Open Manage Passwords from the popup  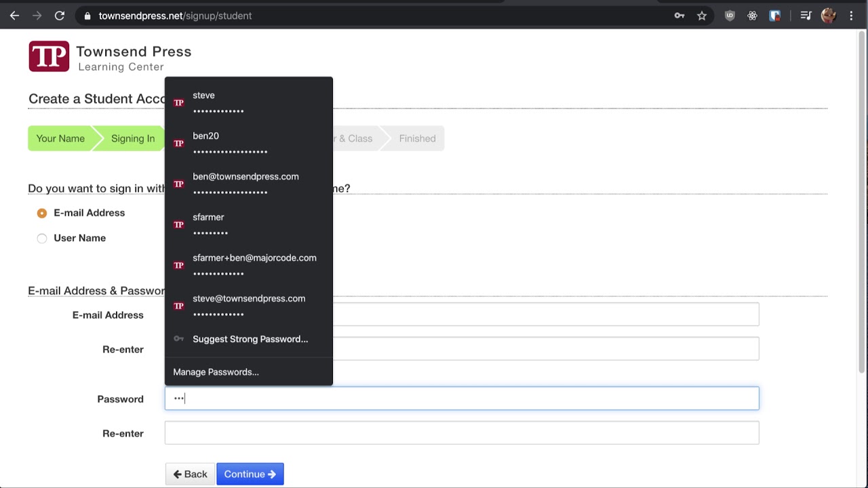[249, 372]
